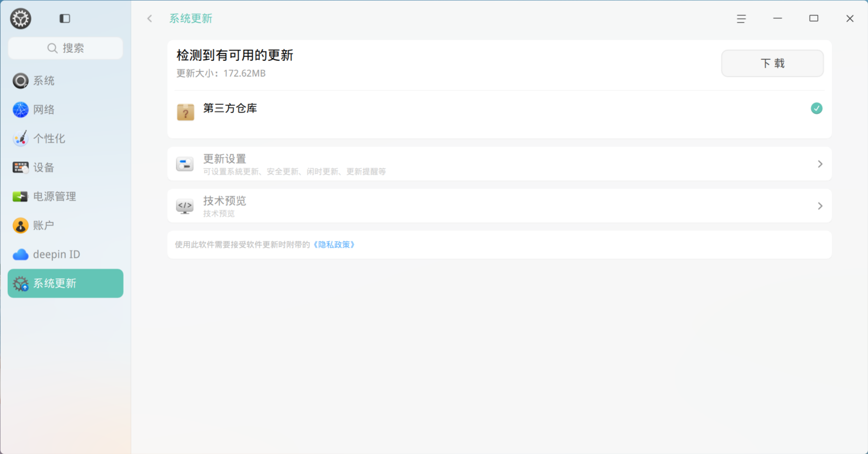Click the control center gear logo

(x=21, y=19)
